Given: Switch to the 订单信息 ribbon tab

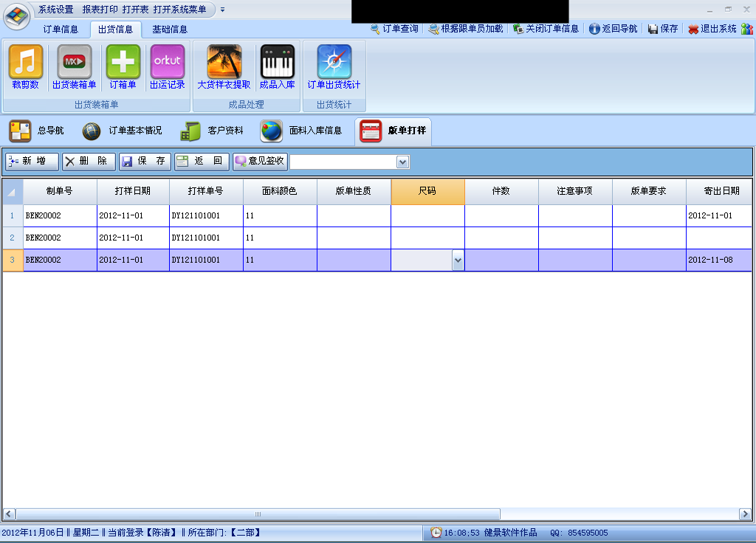Looking at the screenshot, I should pos(61,30).
